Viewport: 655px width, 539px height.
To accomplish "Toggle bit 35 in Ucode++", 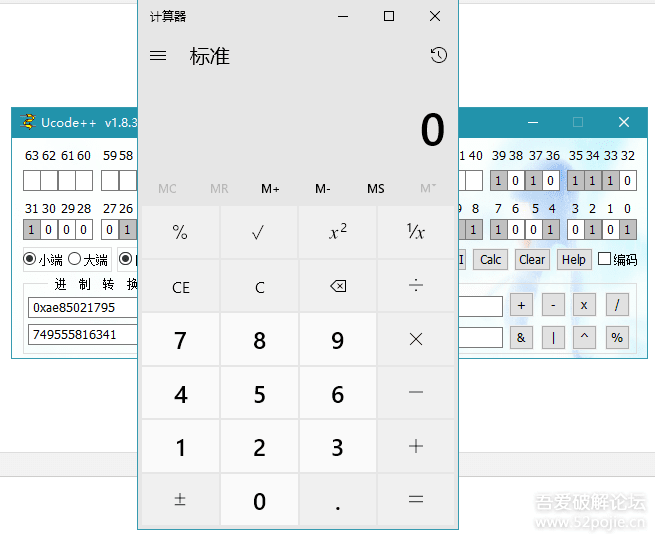I will tap(576, 181).
